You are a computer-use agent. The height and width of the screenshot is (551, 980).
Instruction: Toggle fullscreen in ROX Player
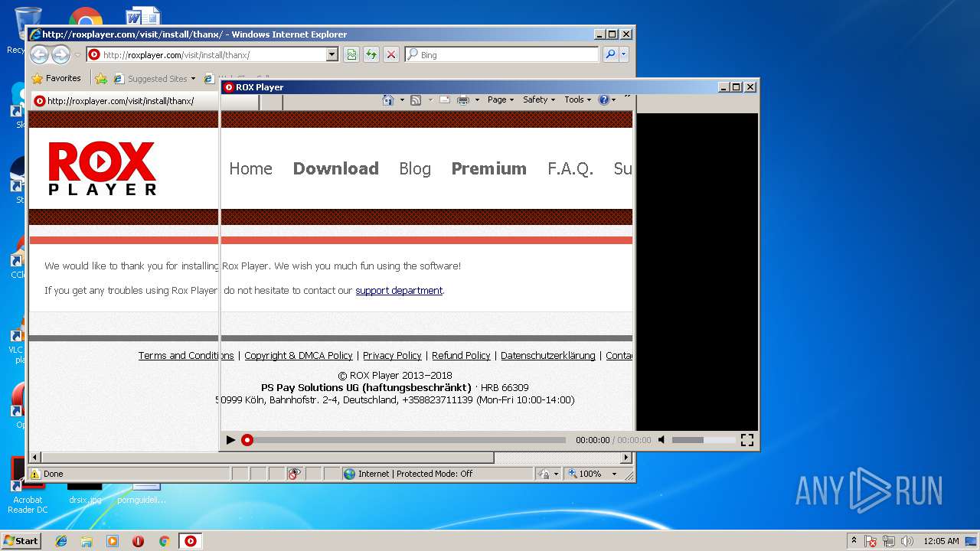pyautogui.click(x=747, y=439)
